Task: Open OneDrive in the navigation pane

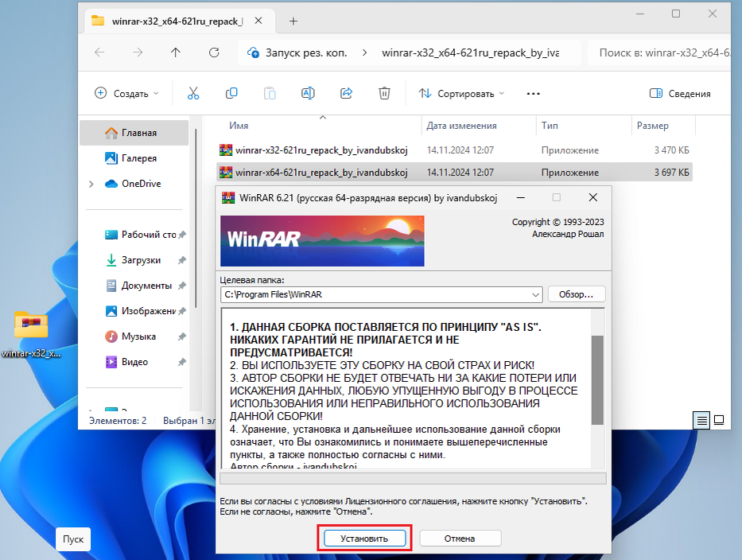Action: [134, 184]
